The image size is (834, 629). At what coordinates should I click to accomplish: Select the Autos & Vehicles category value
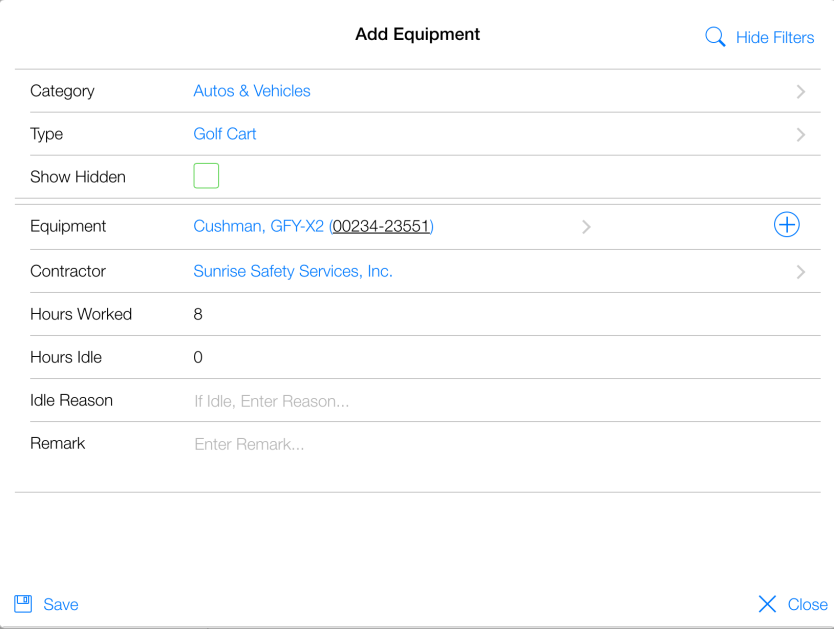pyautogui.click(x=252, y=91)
